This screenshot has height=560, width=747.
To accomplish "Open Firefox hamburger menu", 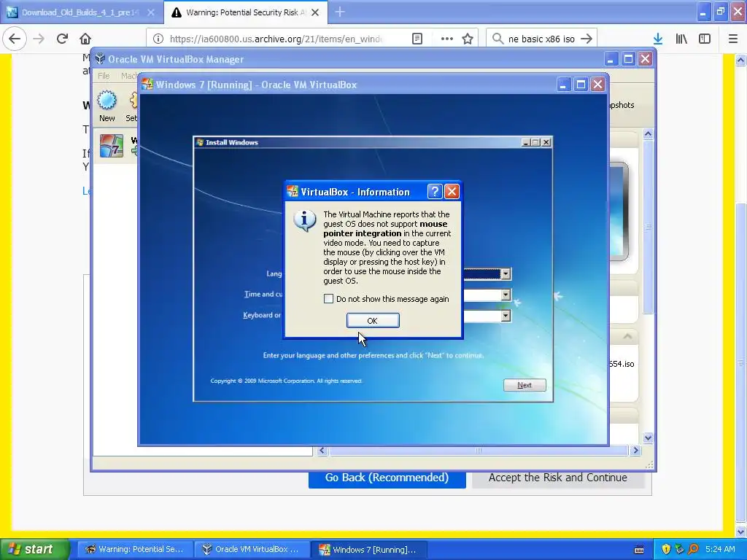I will 733,39.
